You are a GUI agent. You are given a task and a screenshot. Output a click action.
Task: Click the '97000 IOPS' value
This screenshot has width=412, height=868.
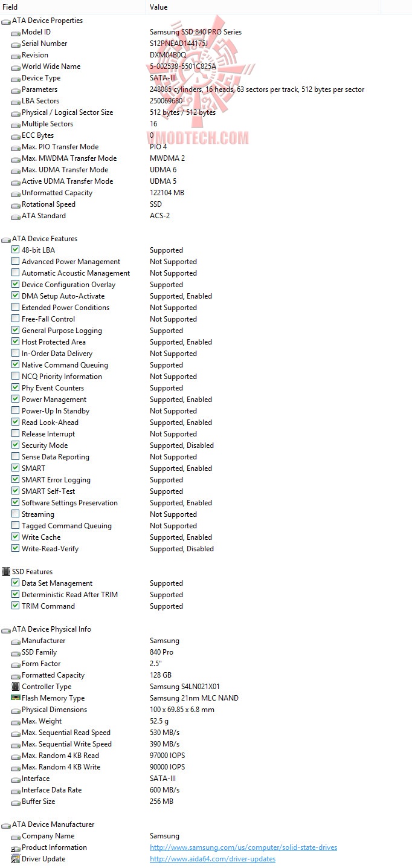tap(167, 756)
